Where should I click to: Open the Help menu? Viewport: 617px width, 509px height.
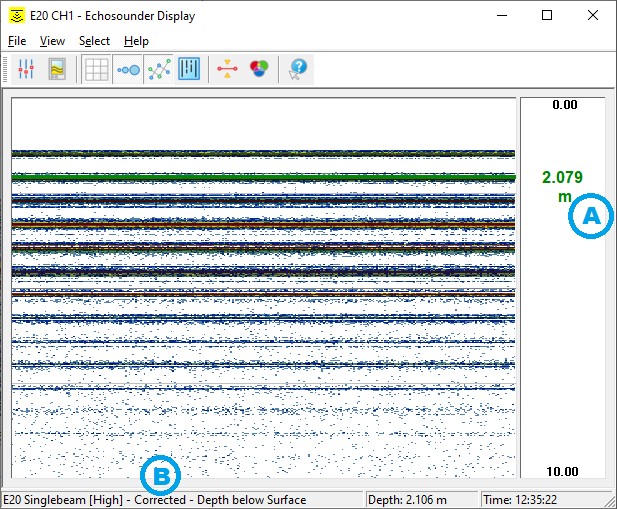pos(136,41)
